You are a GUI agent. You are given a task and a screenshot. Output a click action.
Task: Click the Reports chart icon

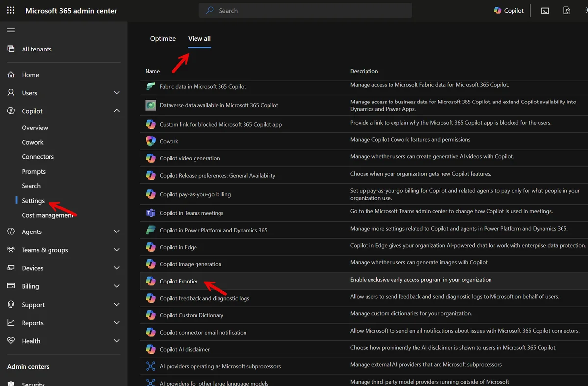11,323
